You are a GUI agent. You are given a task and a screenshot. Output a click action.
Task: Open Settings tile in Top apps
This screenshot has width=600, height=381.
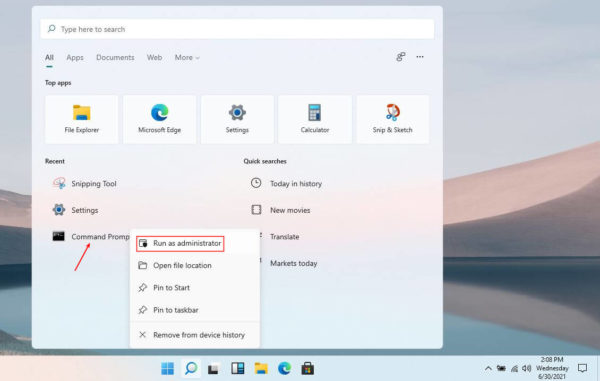pos(237,119)
